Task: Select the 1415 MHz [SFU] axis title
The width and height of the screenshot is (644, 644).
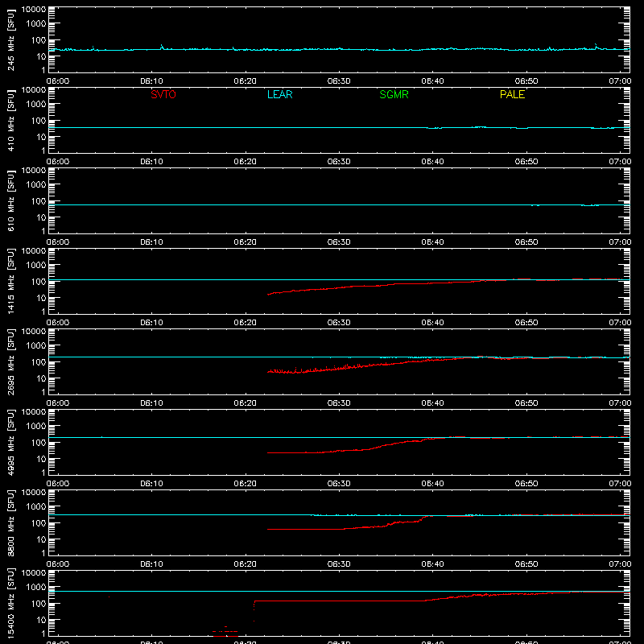Action: tap(11, 282)
